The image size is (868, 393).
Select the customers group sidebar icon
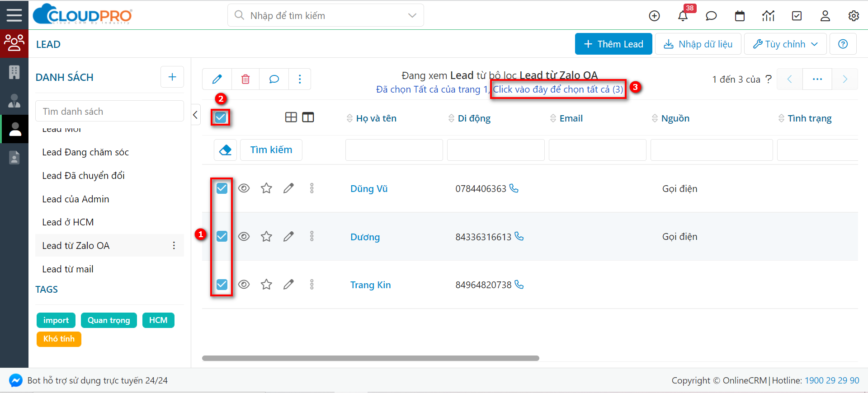tap(14, 43)
